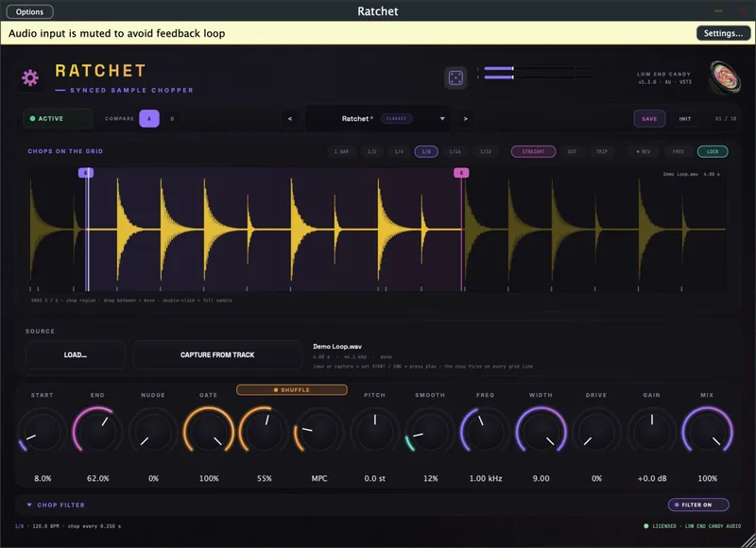Viewport: 756px width, 548px height.
Task: Select TRIP timing mode
Action: pos(601,151)
